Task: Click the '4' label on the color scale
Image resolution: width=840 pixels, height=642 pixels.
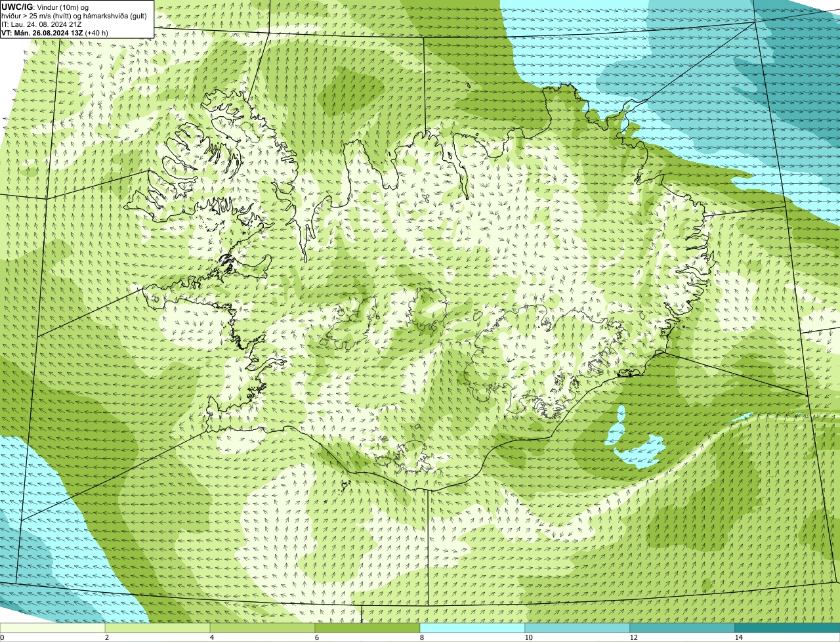Action: pos(212,637)
